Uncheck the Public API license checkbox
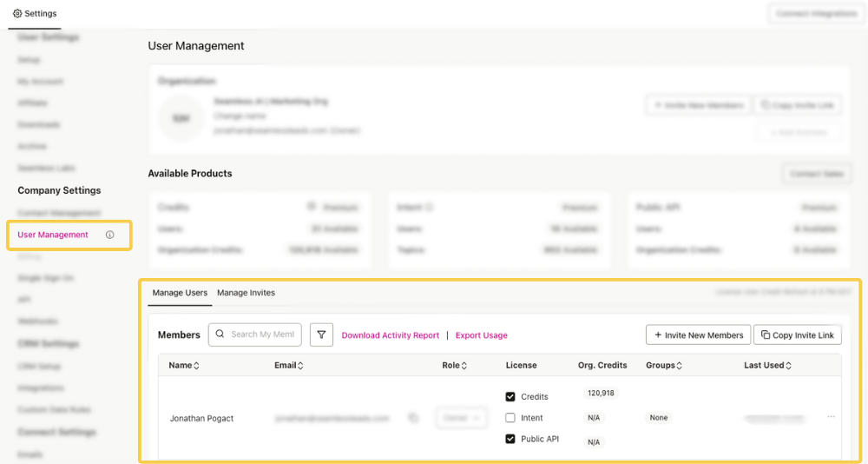868x464 pixels. point(510,439)
